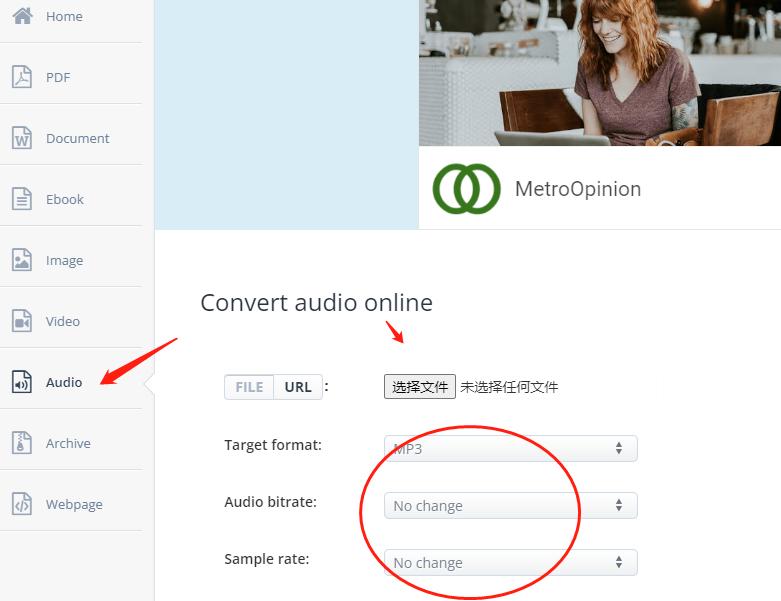Click the Sample rate dropdown arrows
This screenshot has width=781, height=601.
(619, 562)
